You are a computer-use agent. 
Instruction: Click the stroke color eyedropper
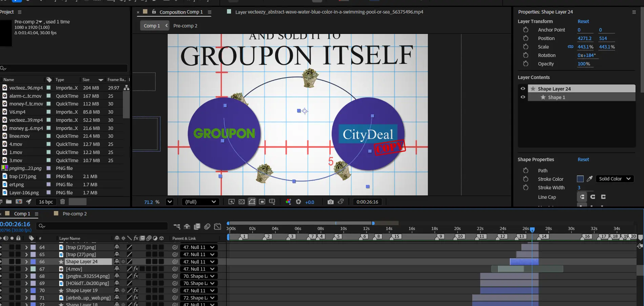(590, 179)
